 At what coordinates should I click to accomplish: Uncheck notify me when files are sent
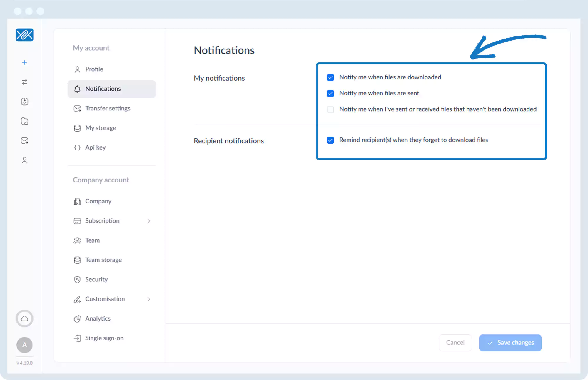coord(330,93)
